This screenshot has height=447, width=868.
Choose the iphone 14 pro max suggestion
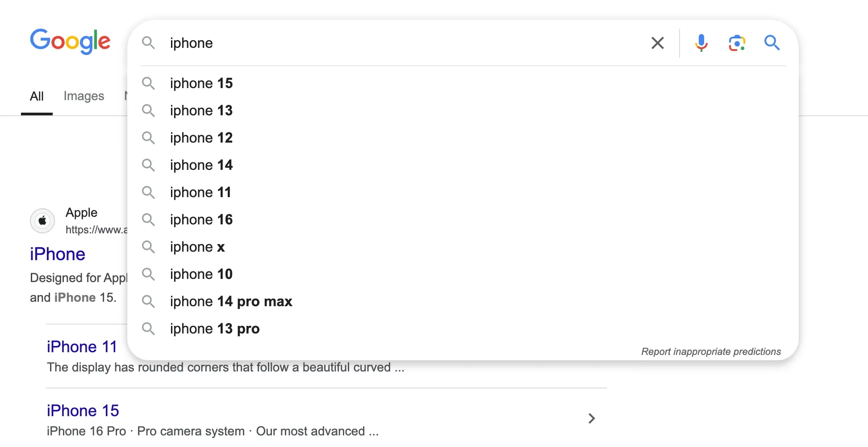pyautogui.click(x=231, y=301)
